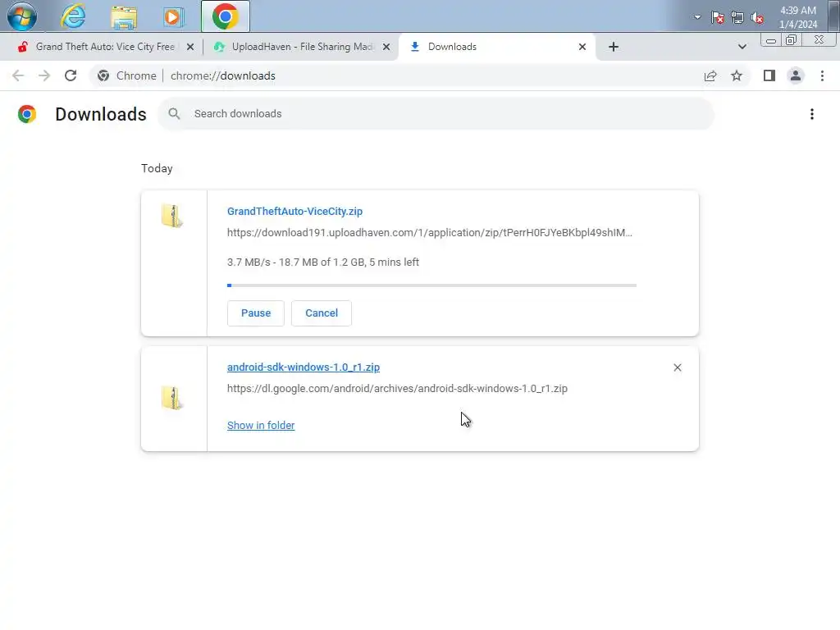
Task: Close the UploadHaven tab
Action: click(386, 47)
